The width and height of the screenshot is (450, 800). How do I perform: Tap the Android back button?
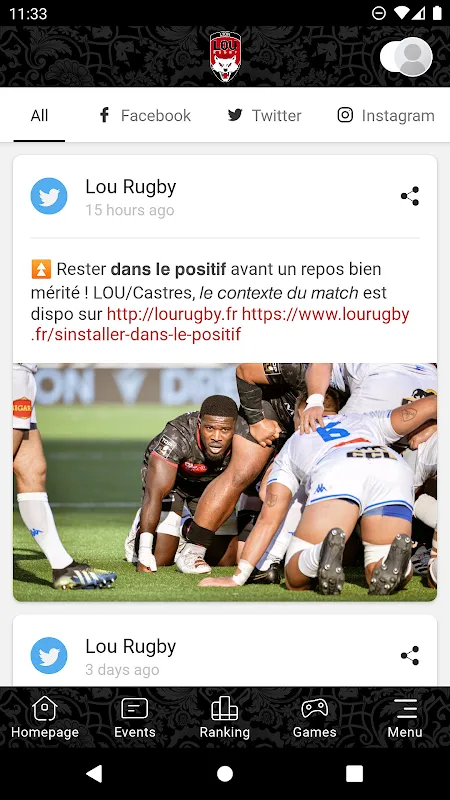coord(94,773)
